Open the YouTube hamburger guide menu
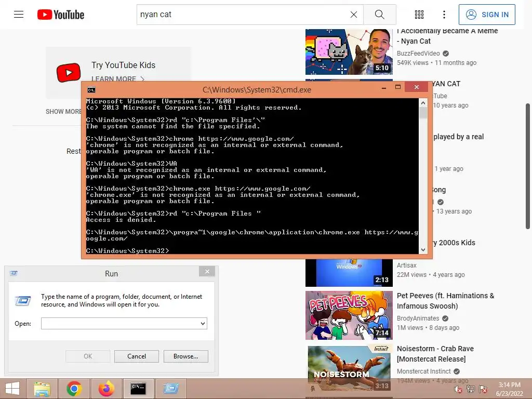 pyautogui.click(x=19, y=14)
